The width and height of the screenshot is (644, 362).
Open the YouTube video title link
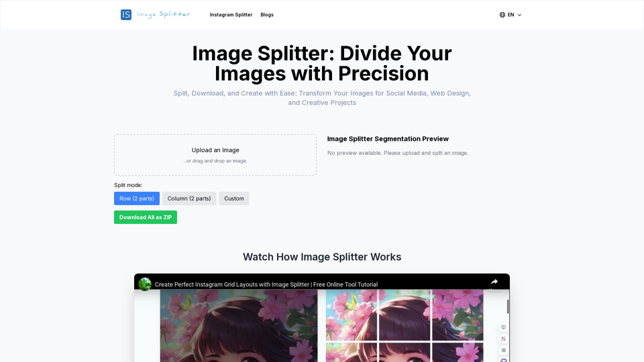pyautogui.click(x=266, y=284)
